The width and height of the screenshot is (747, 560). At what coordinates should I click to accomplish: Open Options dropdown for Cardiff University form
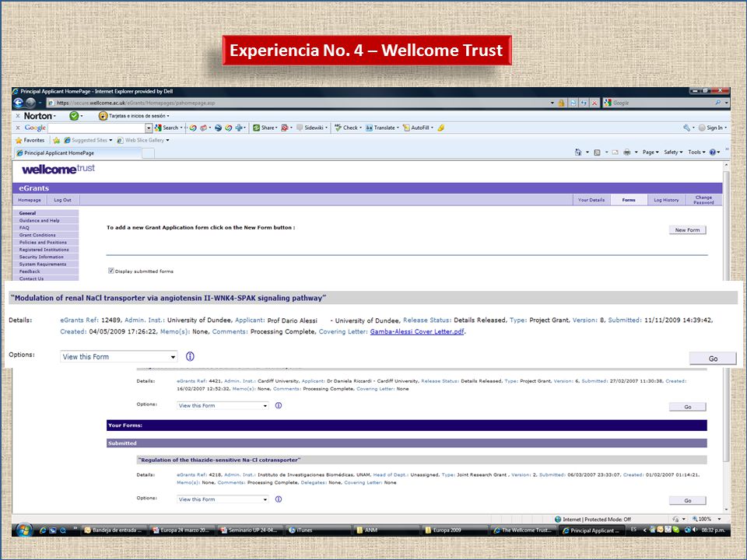coord(223,406)
